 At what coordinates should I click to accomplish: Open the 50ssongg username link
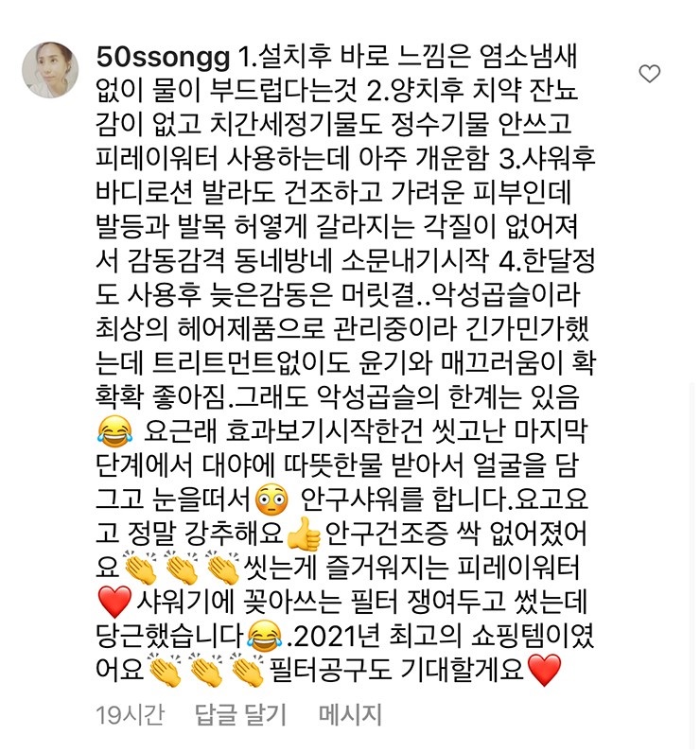tap(164, 58)
